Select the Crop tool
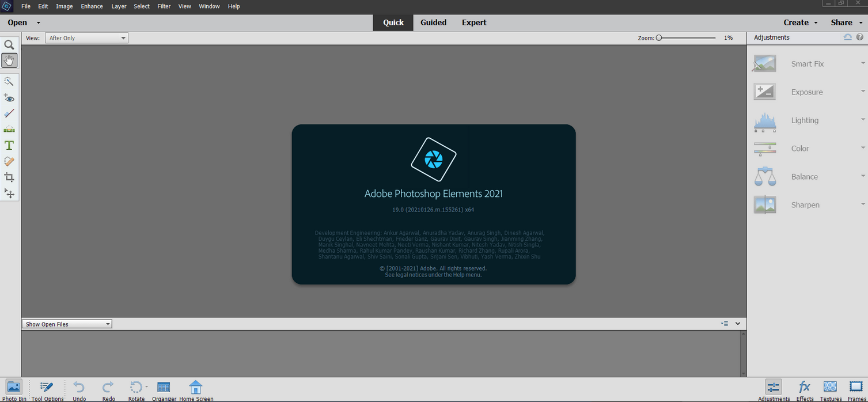Screen dimensions: 868x402 pyautogui.click(x=9, y=177)
